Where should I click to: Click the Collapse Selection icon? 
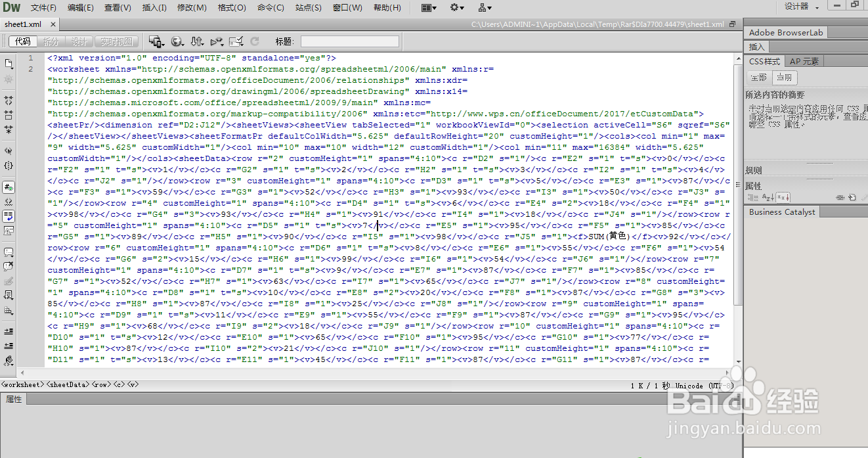9,115
